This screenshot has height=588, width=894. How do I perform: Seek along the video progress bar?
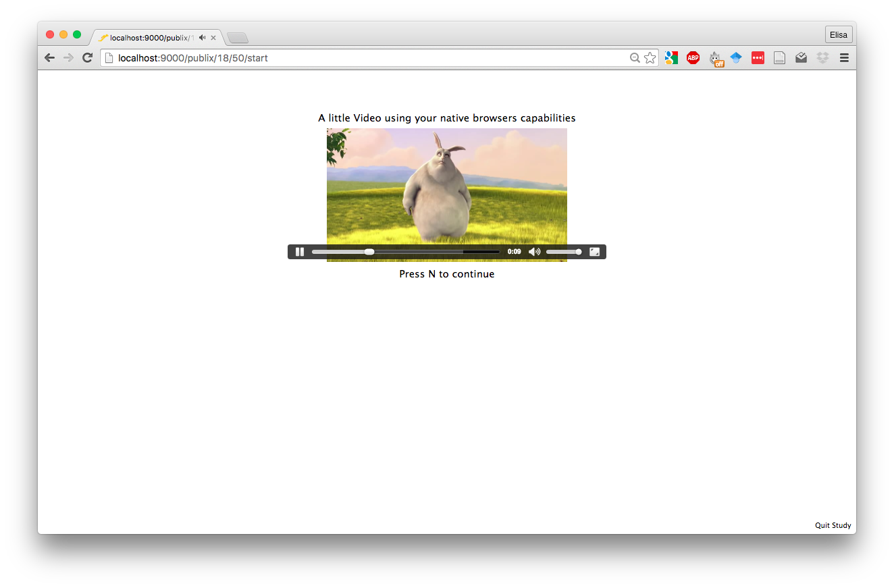[405, 252]
